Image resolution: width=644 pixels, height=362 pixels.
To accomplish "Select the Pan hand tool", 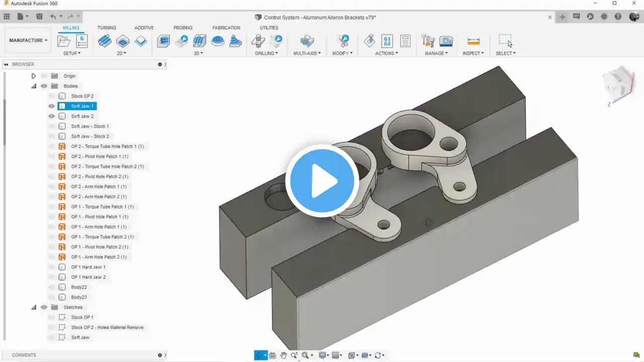I will (x=283, y=355).
